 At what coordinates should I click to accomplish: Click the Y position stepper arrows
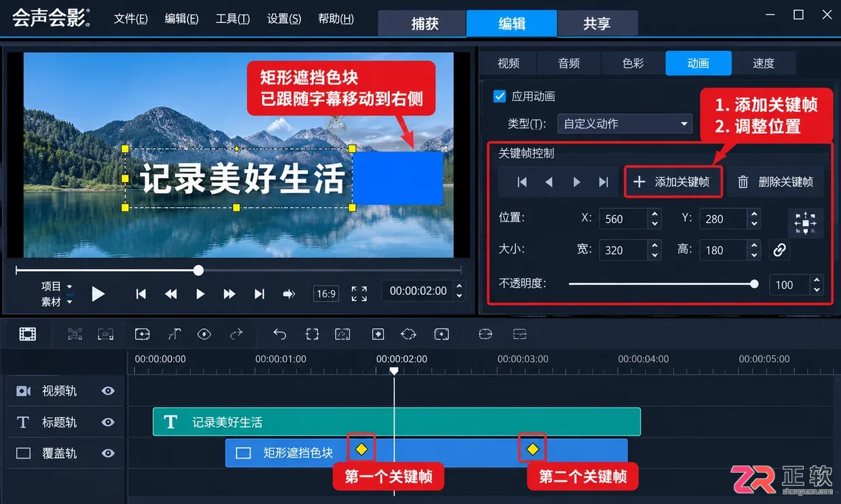coord(753,219)
